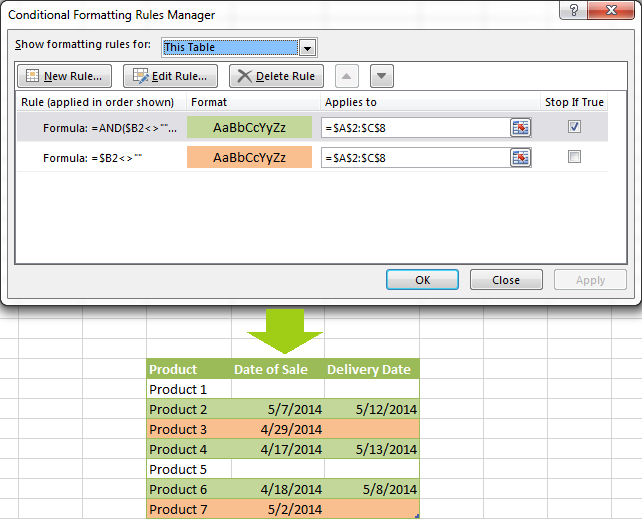Select delivery date 5/13/2014
The image size is (642, 519).
372,449
